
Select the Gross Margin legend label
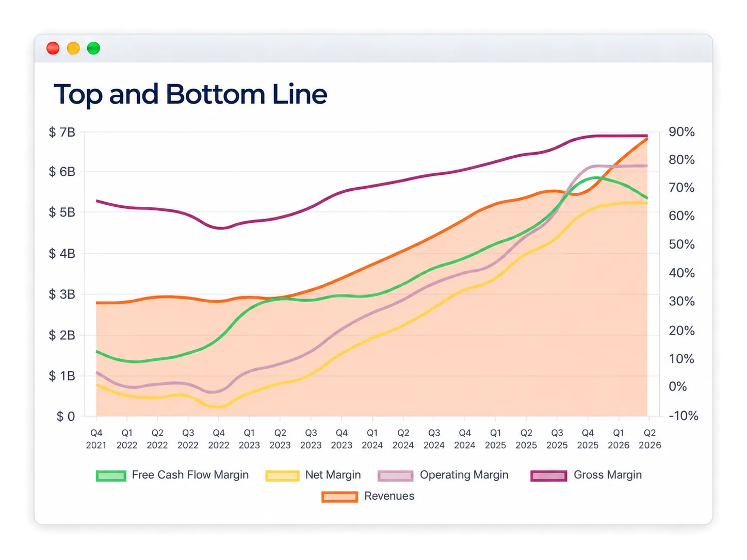608,475
